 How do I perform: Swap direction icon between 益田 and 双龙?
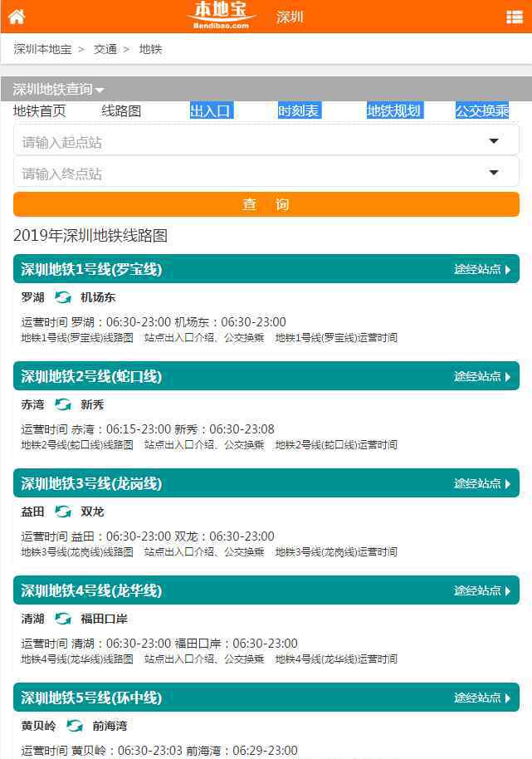point(62,512)
